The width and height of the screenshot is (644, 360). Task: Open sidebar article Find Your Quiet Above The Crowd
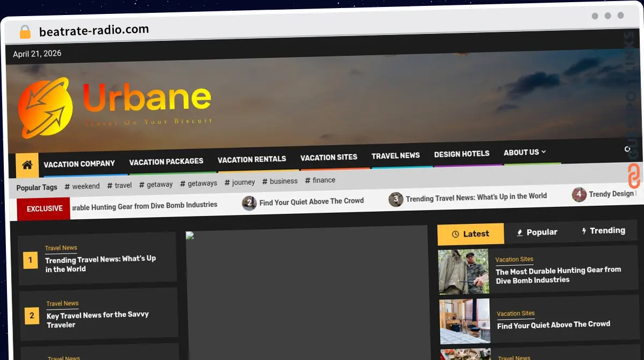point(553,325)
